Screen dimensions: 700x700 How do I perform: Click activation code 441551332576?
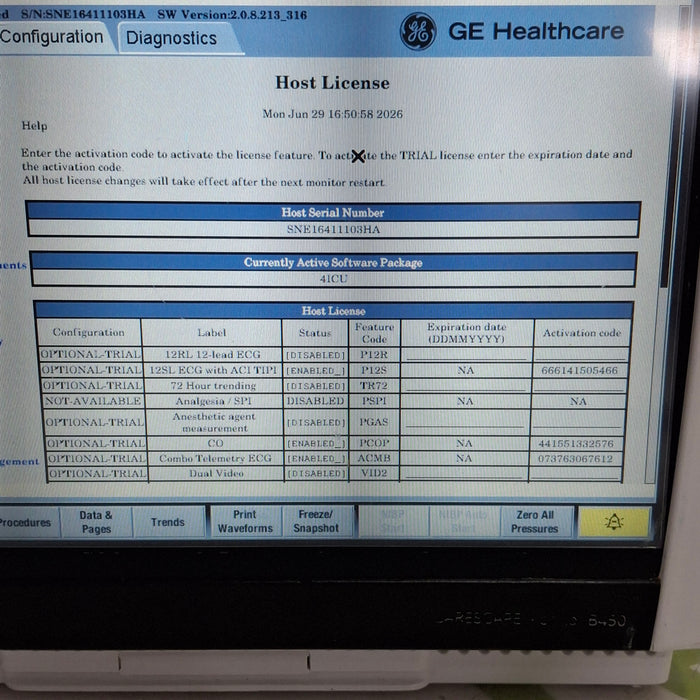576,443
